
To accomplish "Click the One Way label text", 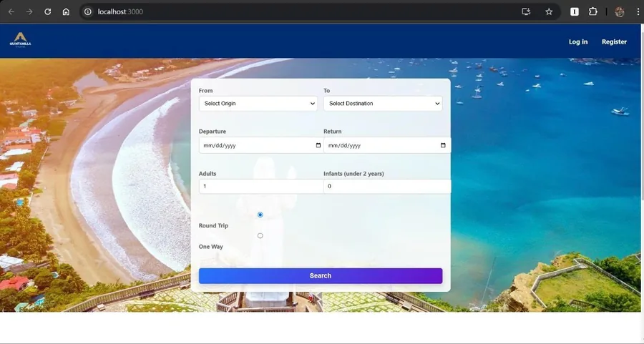I will [210, 247].
